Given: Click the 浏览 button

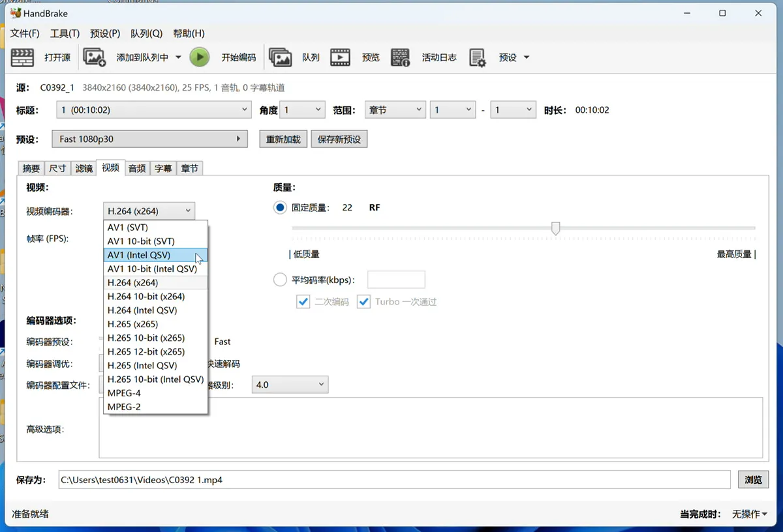Looking at the screenshot, I should tap(754, 480).
